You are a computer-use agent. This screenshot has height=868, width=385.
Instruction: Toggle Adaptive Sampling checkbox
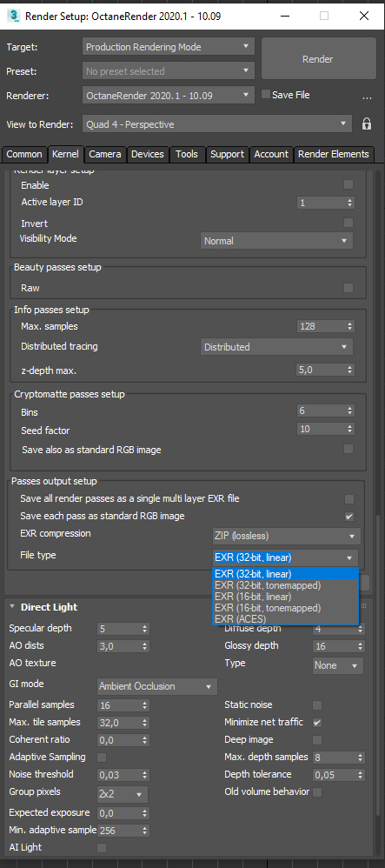click(102, 757)
